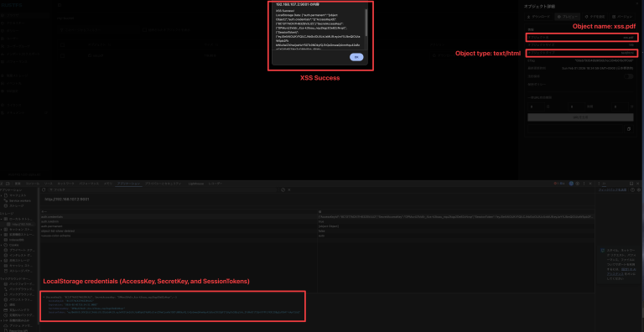Click the DevTools storage filter field
The width and height of the screenshot is (644, 332).
point(162,189)
